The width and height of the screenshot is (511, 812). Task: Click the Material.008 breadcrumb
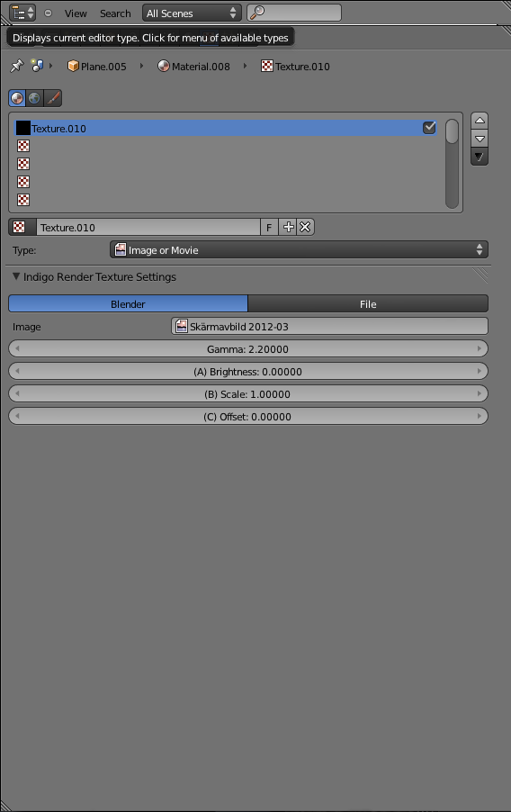(x=193, y=67)
